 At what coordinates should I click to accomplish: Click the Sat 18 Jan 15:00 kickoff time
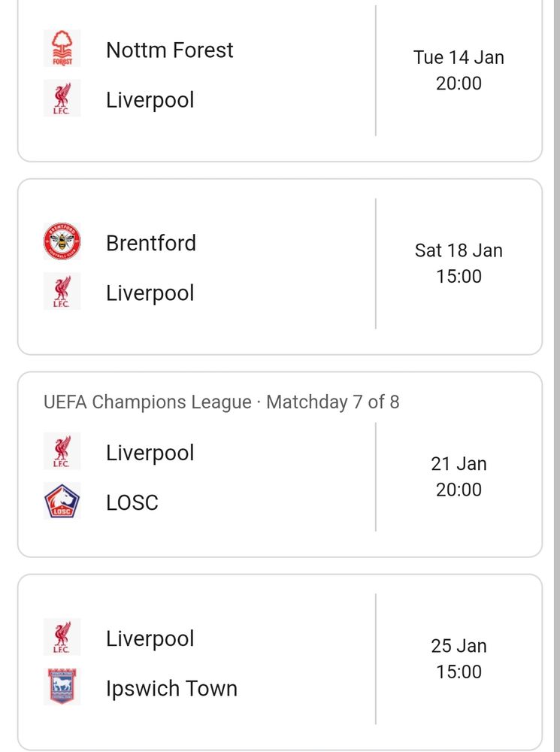[x=459, y=263]
